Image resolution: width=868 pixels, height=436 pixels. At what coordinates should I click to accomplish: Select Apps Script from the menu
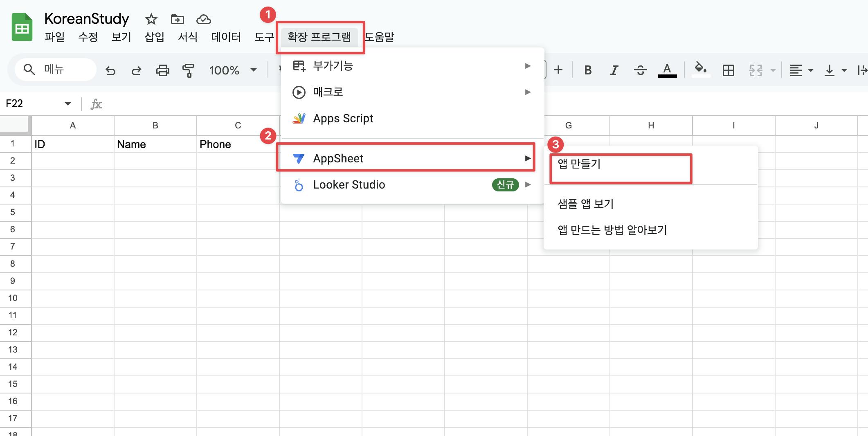343,119
